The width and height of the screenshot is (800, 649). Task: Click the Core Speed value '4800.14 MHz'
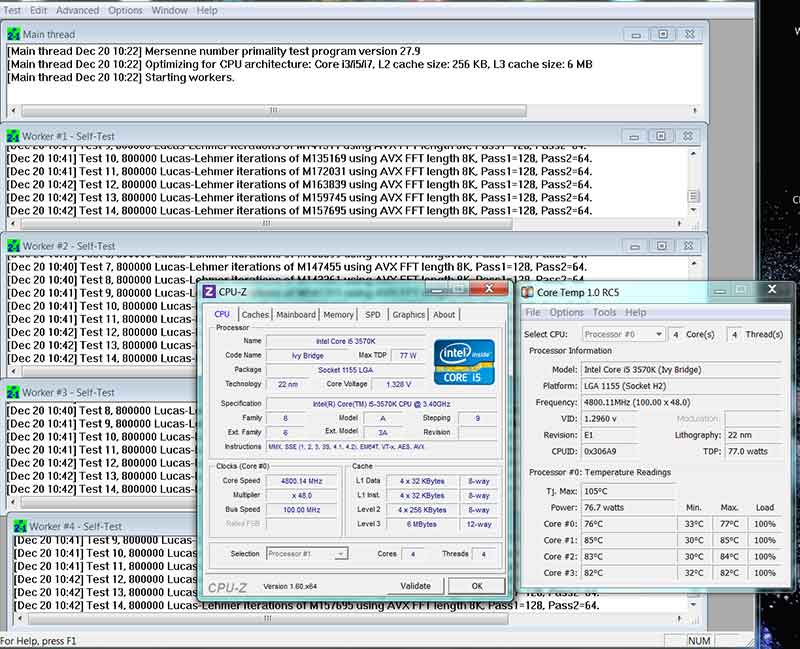point(302,481)
